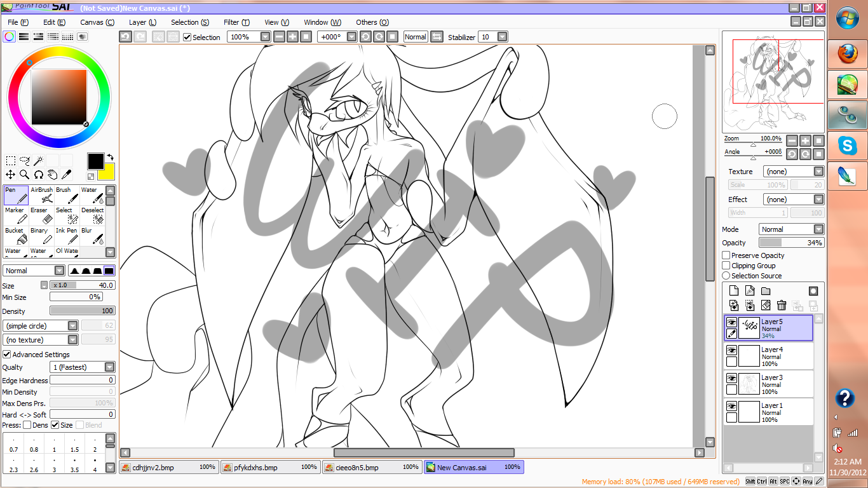Clear the selected layer contents

click(766, 306)
